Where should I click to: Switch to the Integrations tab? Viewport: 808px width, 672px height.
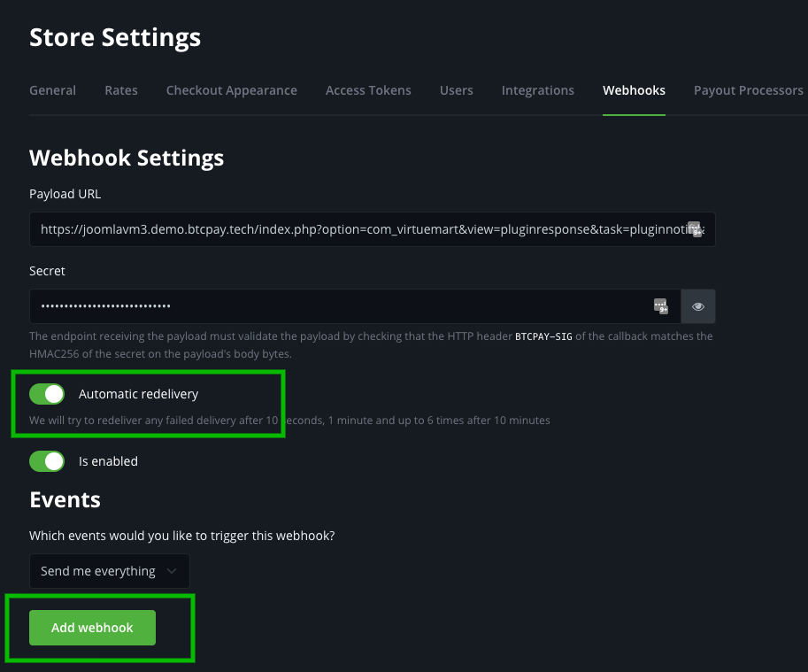pyautogui.click(x=537, y=89)
